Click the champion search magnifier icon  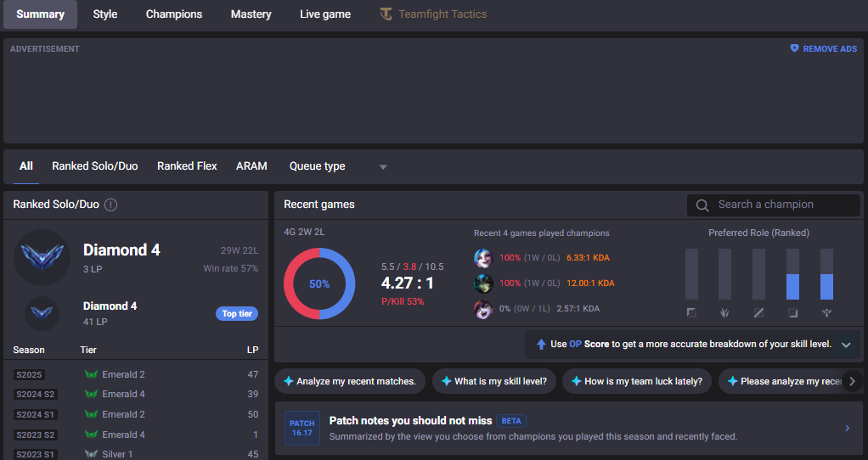(x=702, y=205)
